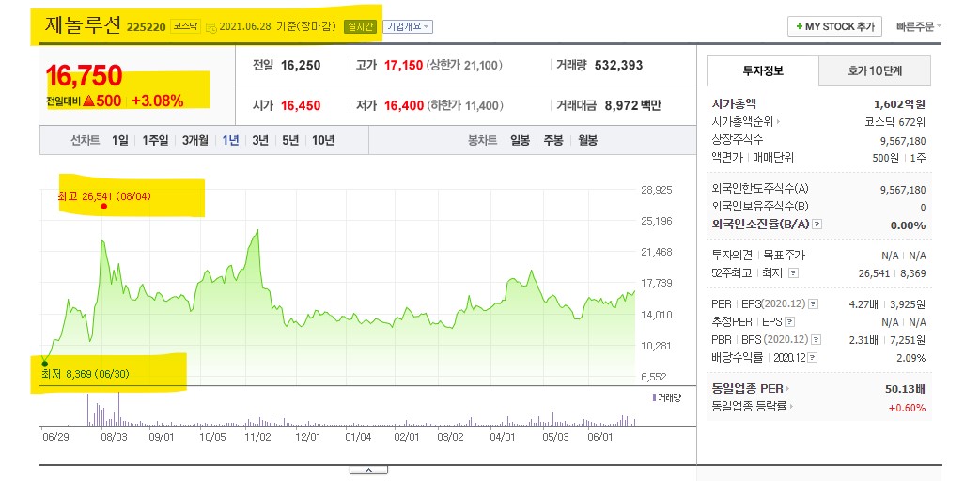
Task: Click the red up triangle beside 500
Action: pos(88,100)
